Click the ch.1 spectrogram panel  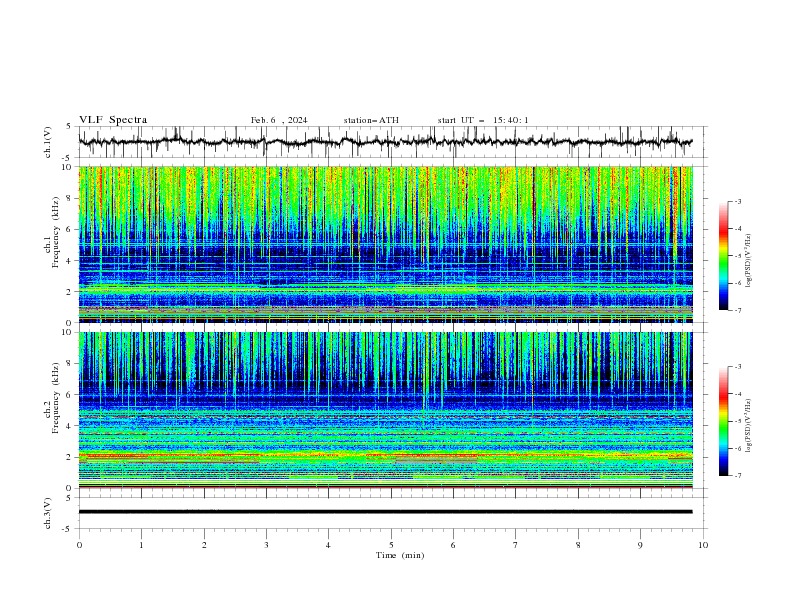(x=385, y=244)
